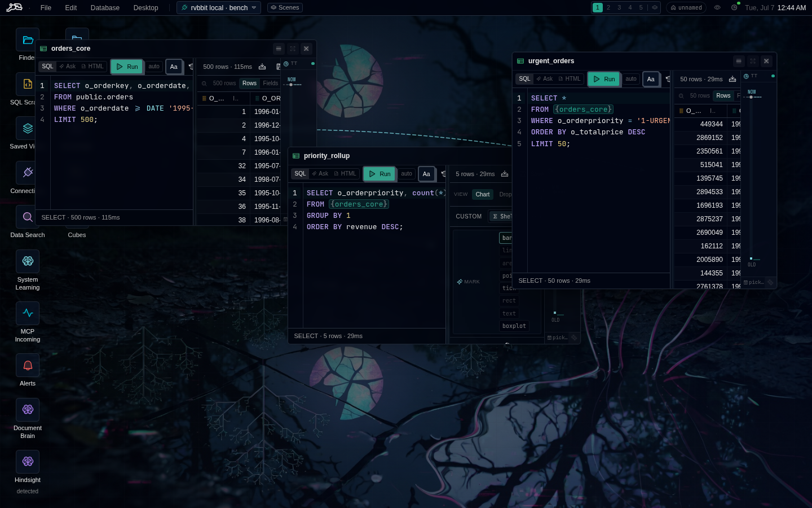Open the Database menu
This screenshot has height=508, width=812.
[105, 7]
